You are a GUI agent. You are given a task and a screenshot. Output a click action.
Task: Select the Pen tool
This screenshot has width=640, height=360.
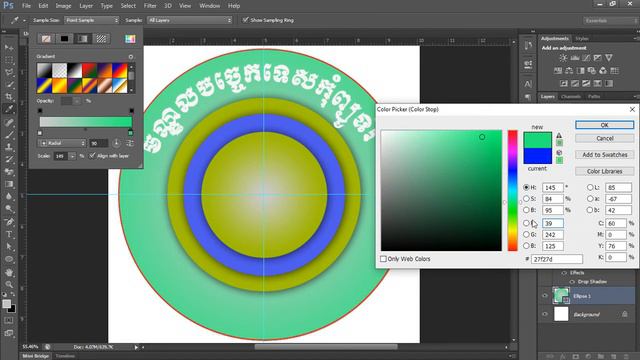[9, 222]
